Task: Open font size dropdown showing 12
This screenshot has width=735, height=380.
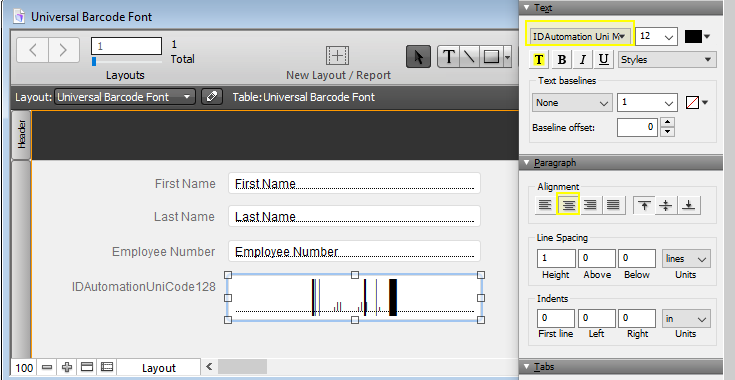Action: 656,36
